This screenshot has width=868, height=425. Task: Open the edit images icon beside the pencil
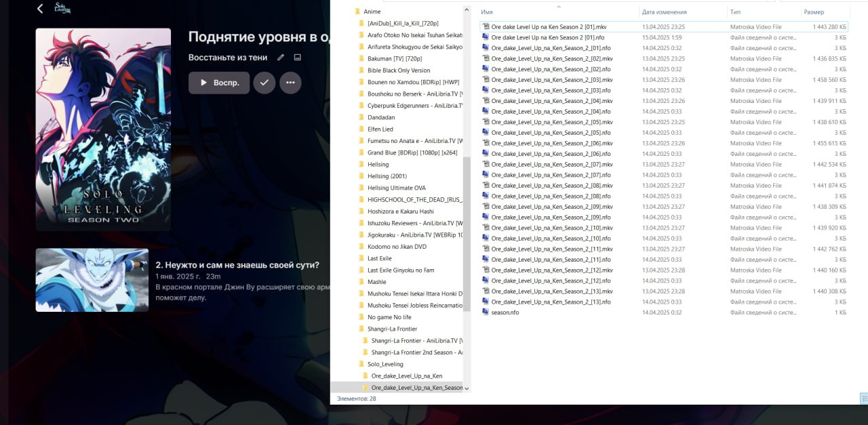pyautogui.click(x=297, y=58)
